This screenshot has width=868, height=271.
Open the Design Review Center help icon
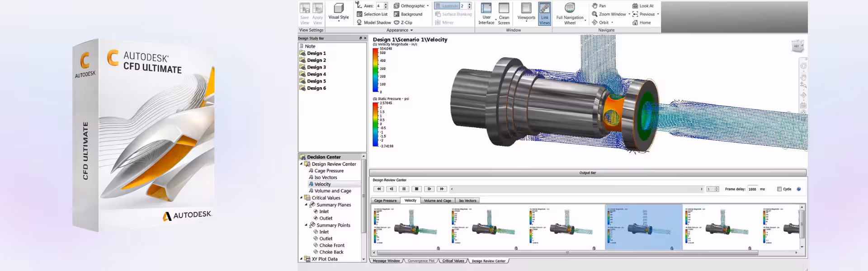click(x=799, y=189)
